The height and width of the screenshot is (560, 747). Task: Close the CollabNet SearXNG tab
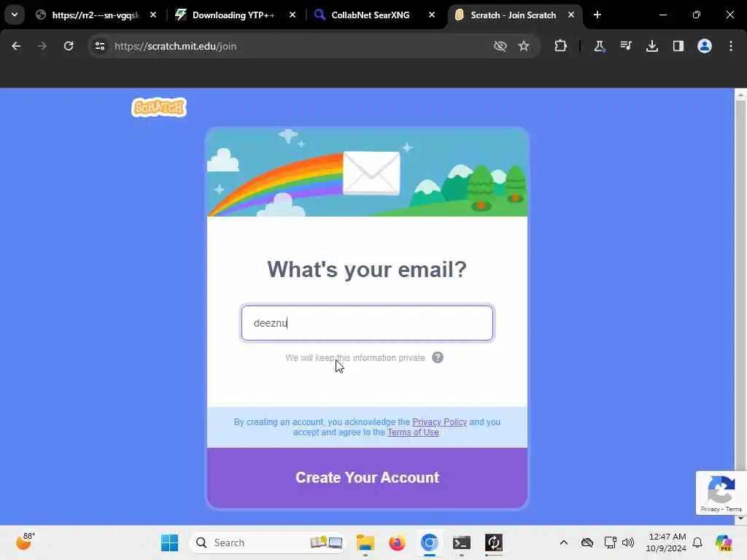coord(432,15)
